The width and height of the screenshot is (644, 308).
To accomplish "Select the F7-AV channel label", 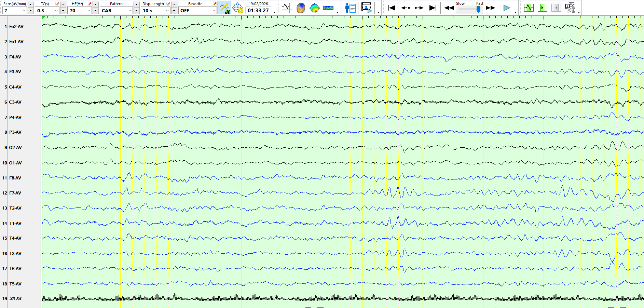I will pyautogui.click(x=15, y=193).
